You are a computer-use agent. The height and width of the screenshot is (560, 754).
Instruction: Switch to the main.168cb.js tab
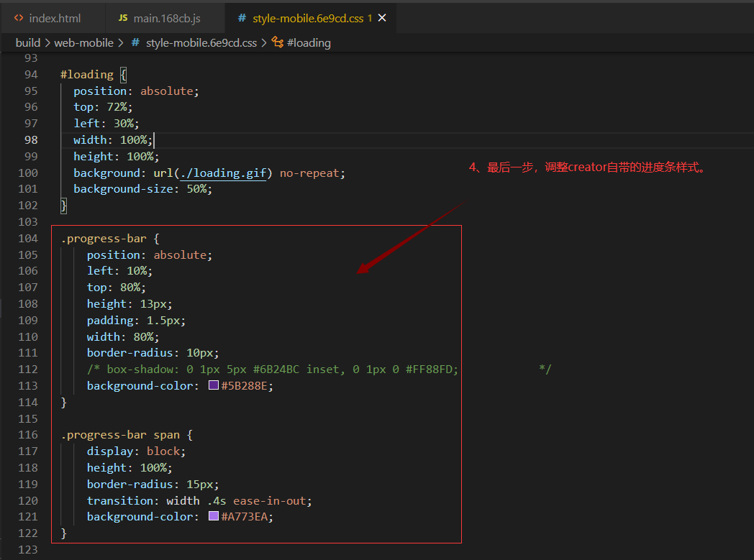click(165, 18)
